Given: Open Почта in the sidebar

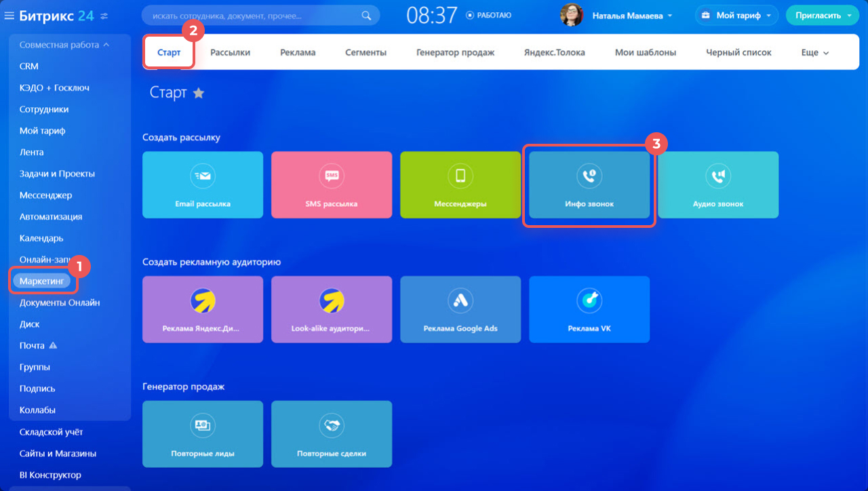Looking at the screenshot, I should coord(32,345).
